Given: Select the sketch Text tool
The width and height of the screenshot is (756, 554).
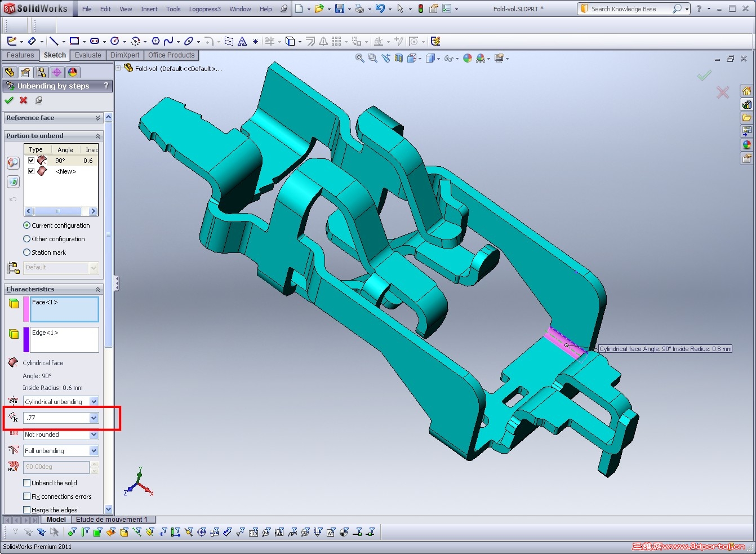Looking at the screenshot, I should [x=242, y=41].
